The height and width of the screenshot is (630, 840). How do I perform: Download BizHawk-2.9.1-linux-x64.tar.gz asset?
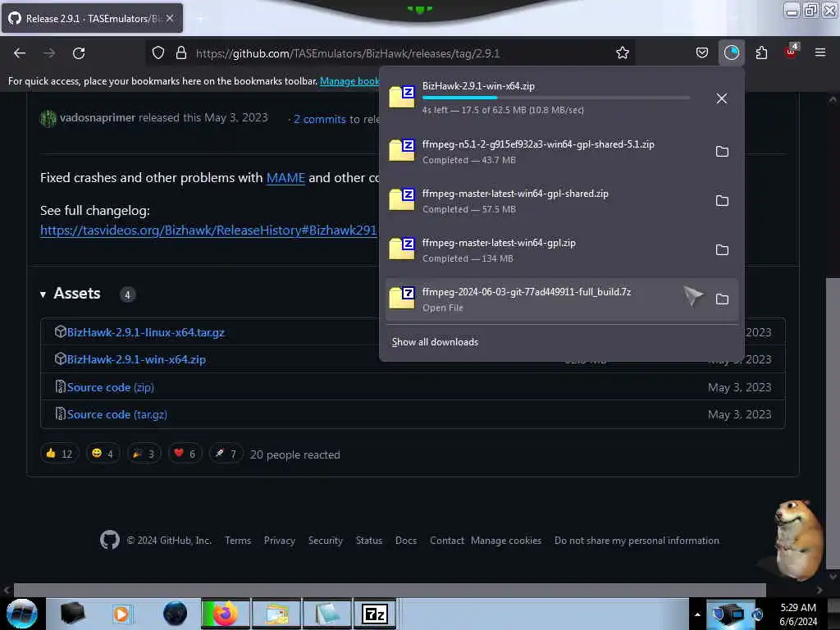point(146,332)
